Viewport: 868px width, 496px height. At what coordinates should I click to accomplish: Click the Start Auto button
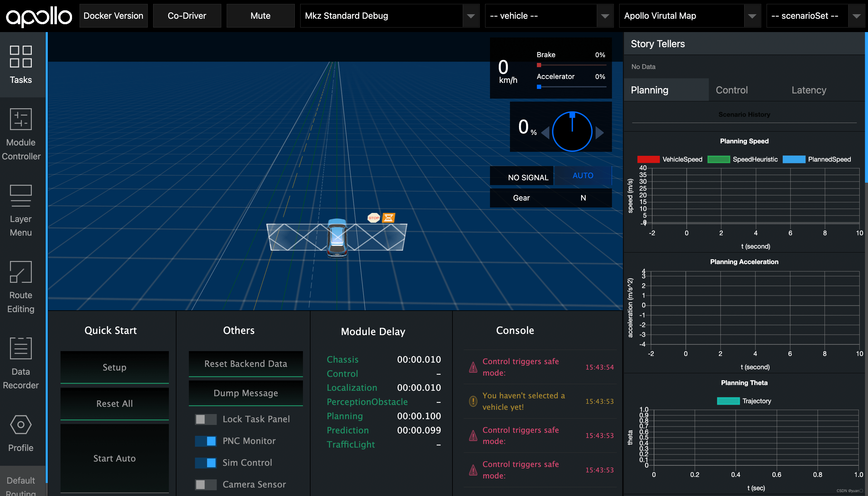tap(114, 458)
